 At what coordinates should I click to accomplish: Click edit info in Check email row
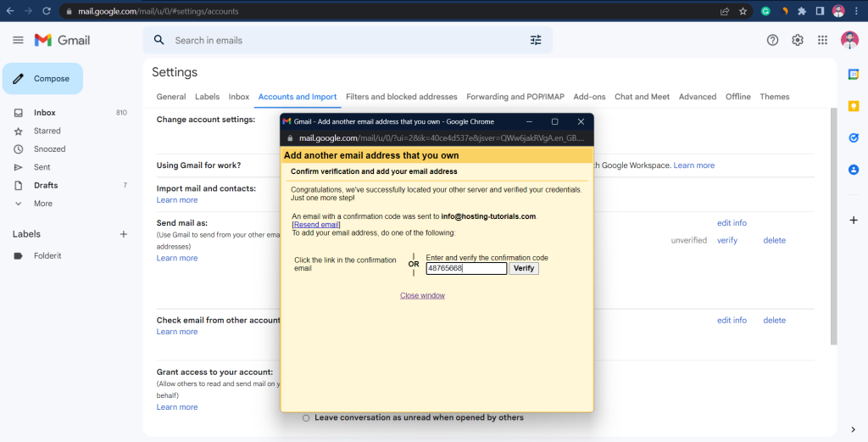coord(732,320)
